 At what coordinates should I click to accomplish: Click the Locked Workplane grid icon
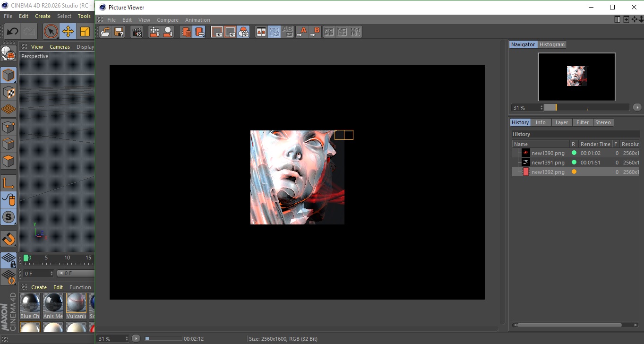pos(9,260)
